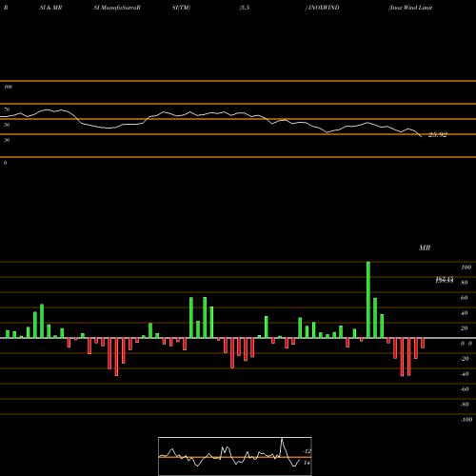Click the MR axis label 80
The image size is (476, 476).
click(465, 283)
